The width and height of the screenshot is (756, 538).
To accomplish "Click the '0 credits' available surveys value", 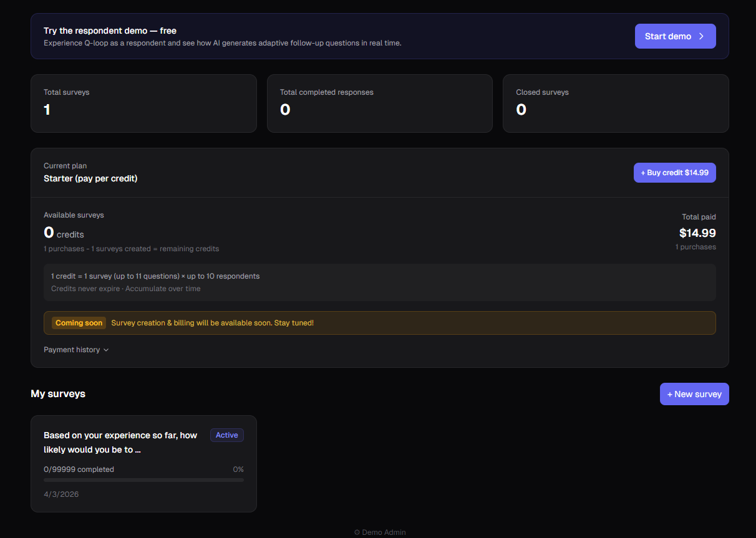I will click(64, 233).
